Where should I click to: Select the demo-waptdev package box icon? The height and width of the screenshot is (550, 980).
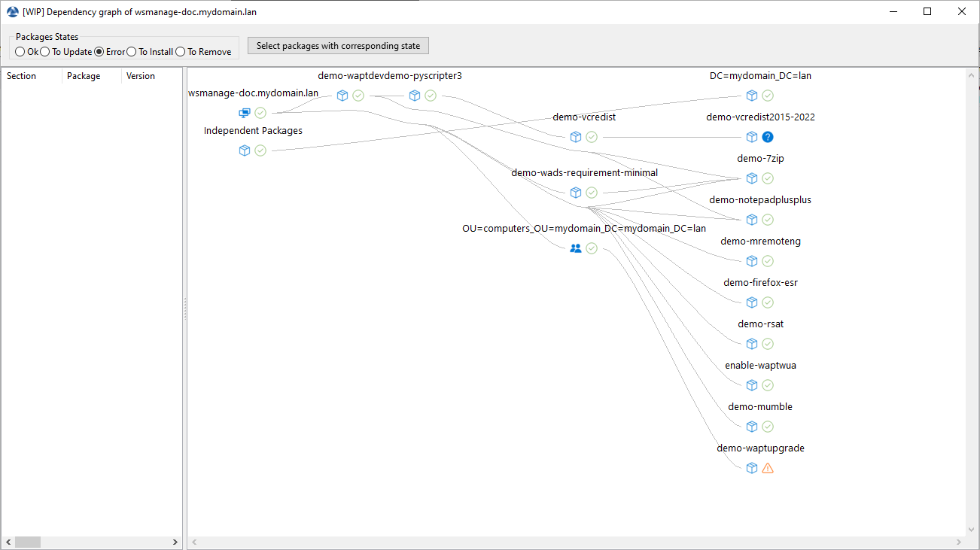click(342, 96)
